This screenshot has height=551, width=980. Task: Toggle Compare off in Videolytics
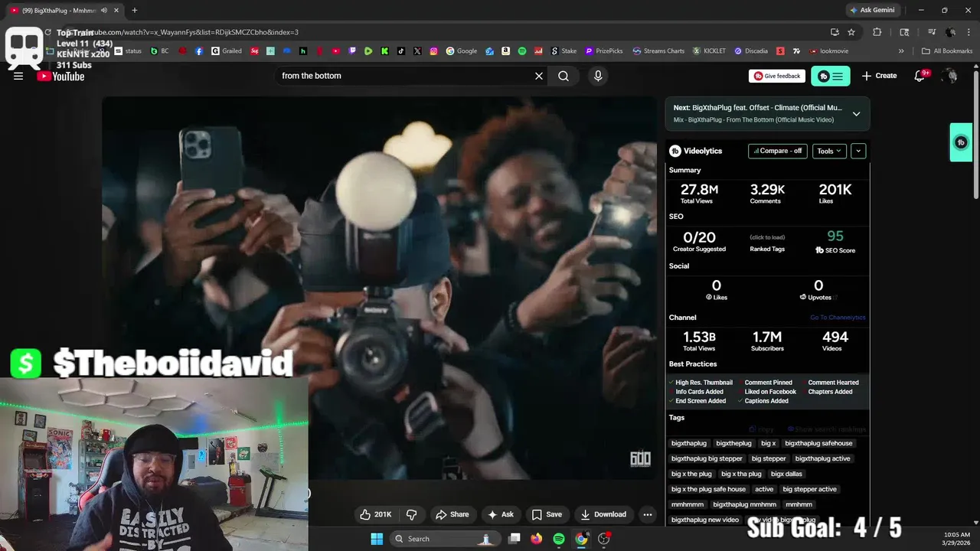[x=778, y=151]
